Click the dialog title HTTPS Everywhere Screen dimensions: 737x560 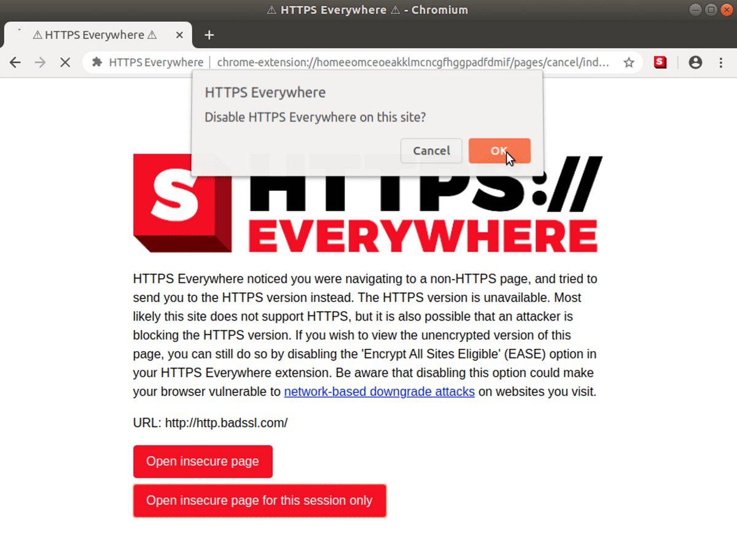coord(265,93)
